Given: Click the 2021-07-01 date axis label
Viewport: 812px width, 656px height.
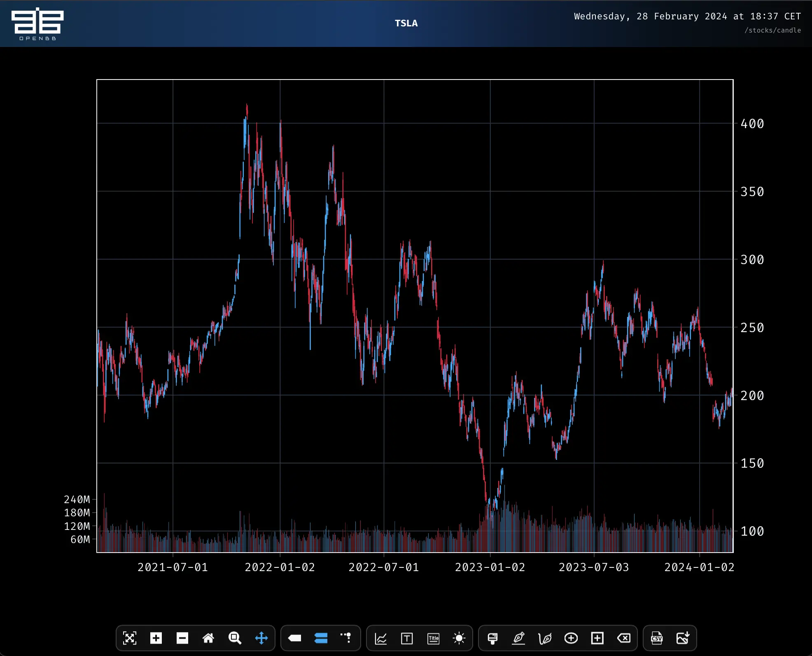Looking at the screenshot, I should pyautogui.click(x=173, y=568).
